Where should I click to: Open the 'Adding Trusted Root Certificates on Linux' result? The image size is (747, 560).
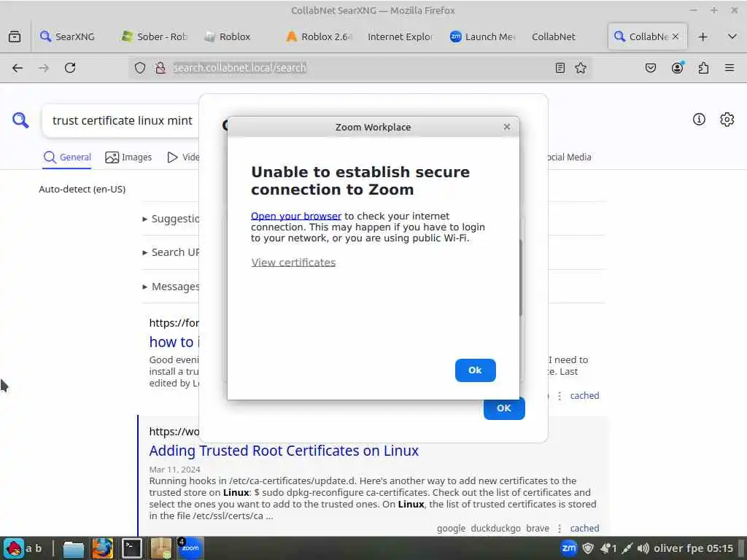pos(284,451)
